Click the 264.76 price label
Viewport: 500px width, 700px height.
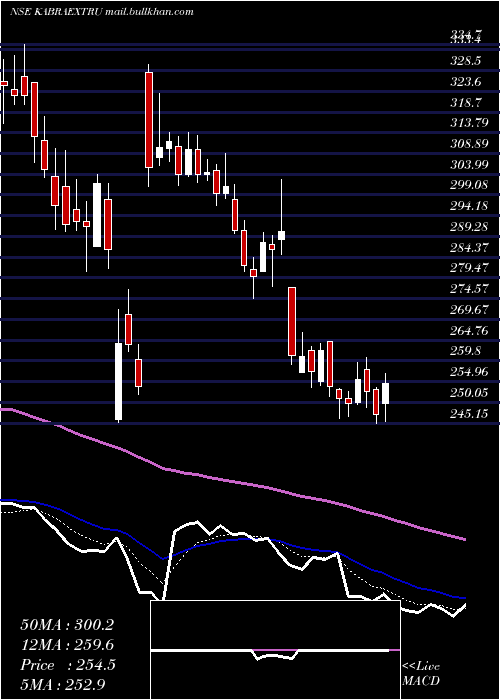click(x=469, y=330)
